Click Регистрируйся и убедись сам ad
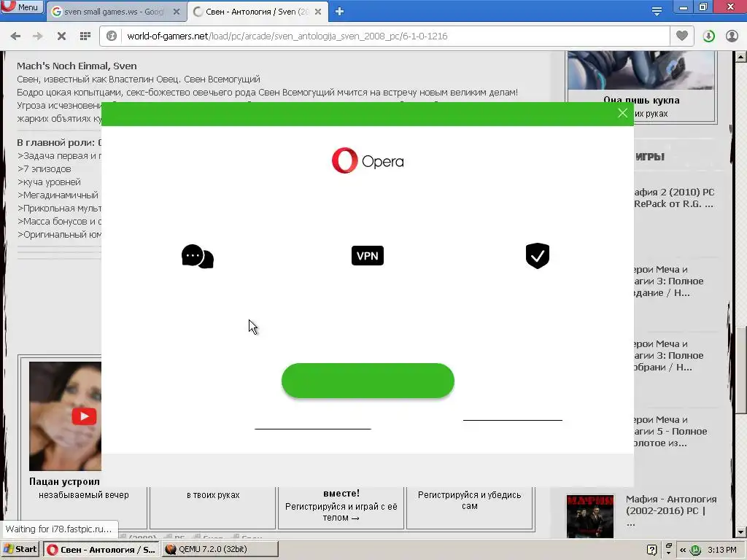This screenshot has height=560, width=747. click(x=469, y=500)
